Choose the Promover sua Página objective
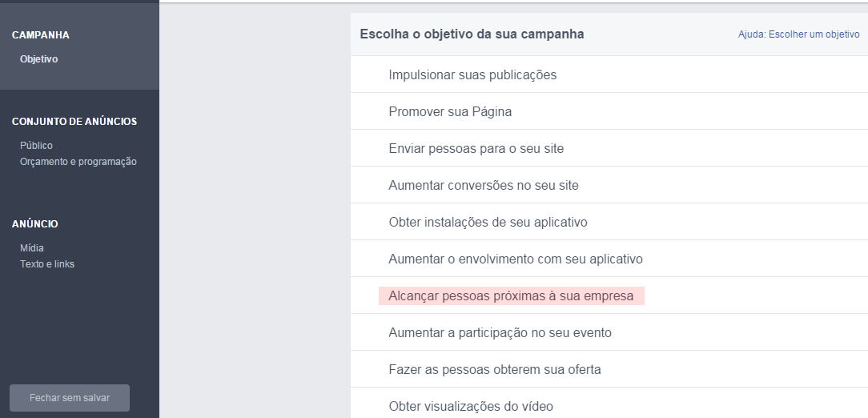 pyautogui.click(x=450, y=112)
